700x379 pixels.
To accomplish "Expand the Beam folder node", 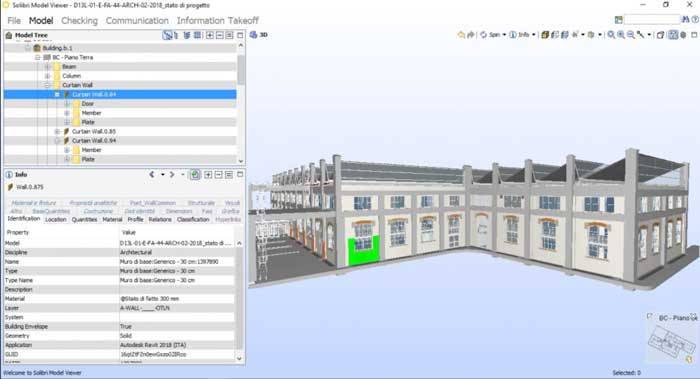I will (x=47, y=67).
